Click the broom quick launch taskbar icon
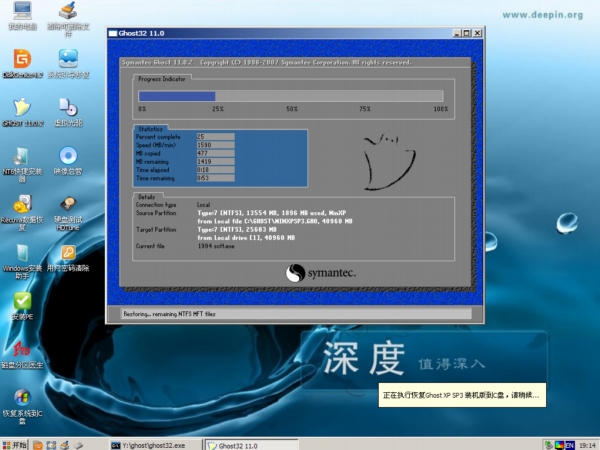This screenshot has height=450, width=600. [64, 445]
